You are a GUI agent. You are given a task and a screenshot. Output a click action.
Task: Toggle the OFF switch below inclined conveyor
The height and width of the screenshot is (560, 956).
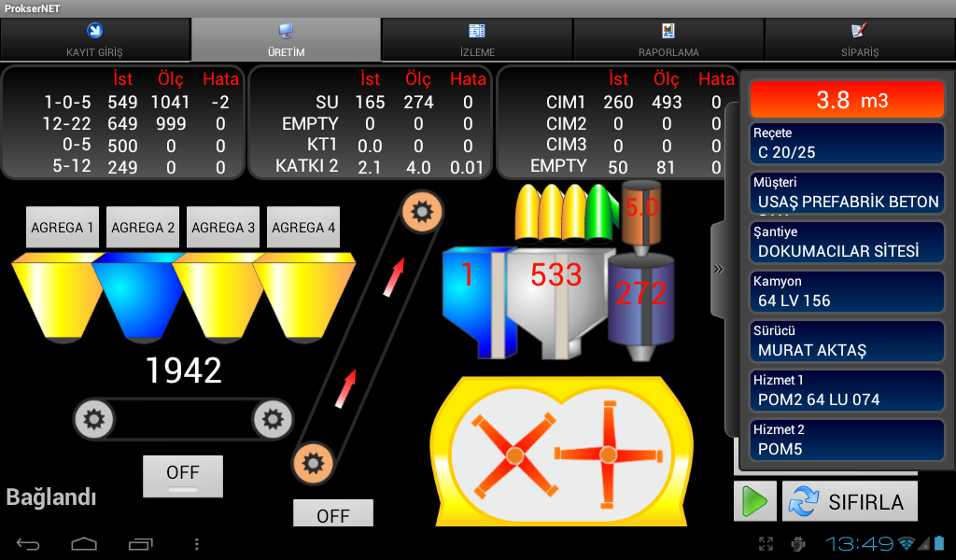(333, 514)
